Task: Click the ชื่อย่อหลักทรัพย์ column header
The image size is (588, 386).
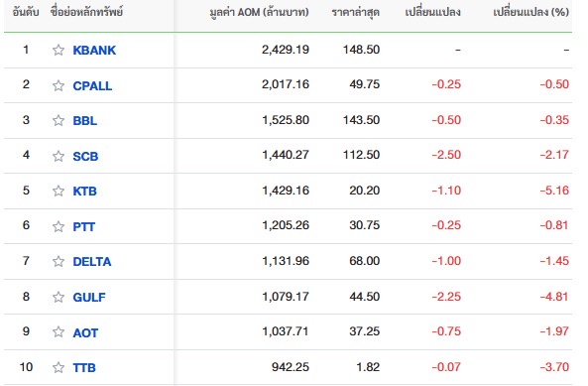Action: coord(86,12)
